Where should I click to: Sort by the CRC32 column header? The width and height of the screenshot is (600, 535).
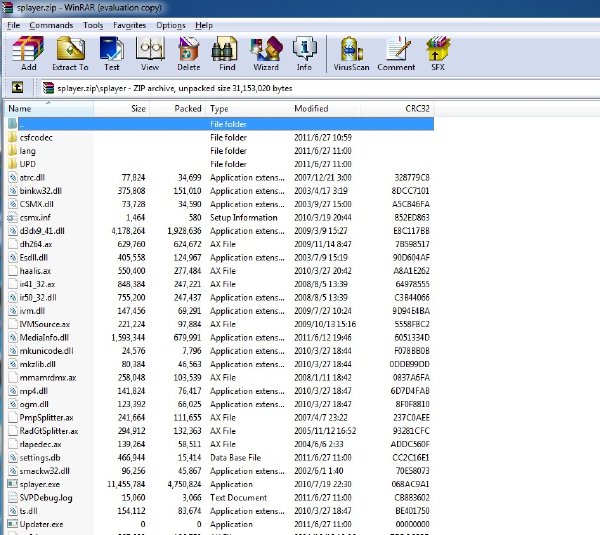pyautogui.click(x=397, y=109)
